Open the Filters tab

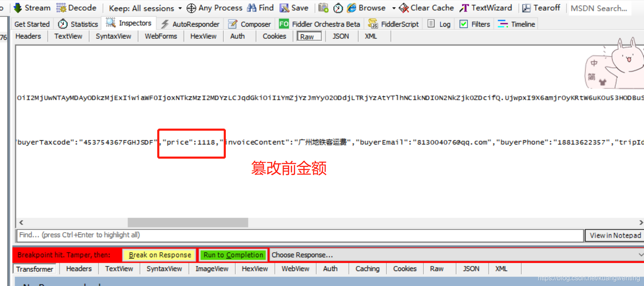click(475, 24)
